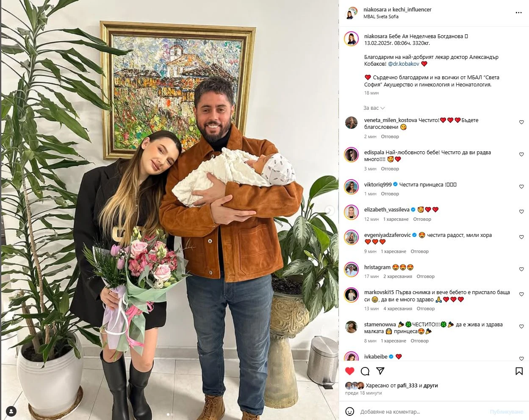Image resolution: width=529 pixels, height=420 pixels.
Task: Show tagged people icon on photo
Action: [11, 411]
